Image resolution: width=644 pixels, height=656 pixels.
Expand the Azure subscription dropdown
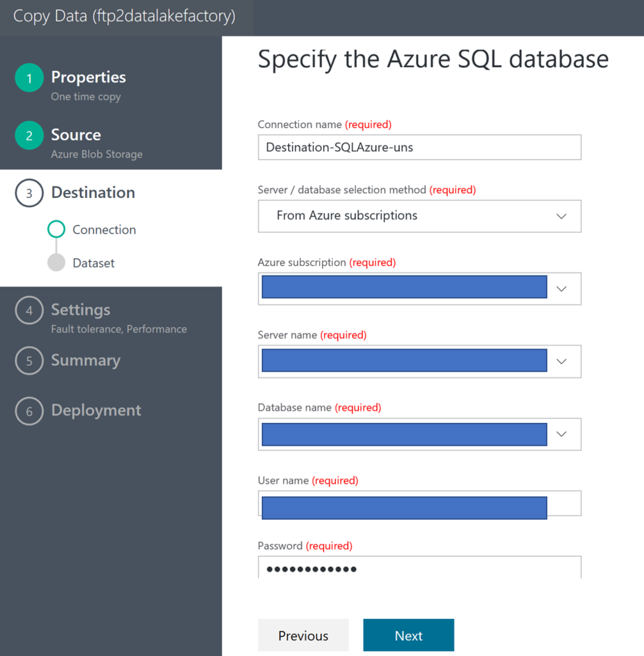pos(561,288)
